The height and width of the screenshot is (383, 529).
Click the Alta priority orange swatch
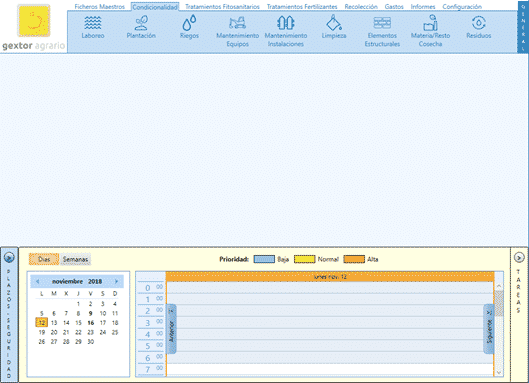tap(354, 259)
